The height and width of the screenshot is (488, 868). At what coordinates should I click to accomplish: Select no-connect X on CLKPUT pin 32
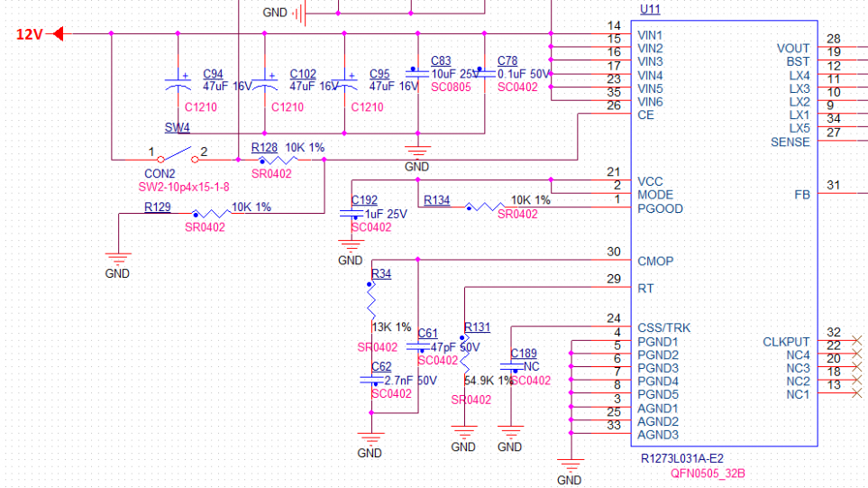point(856,340)
